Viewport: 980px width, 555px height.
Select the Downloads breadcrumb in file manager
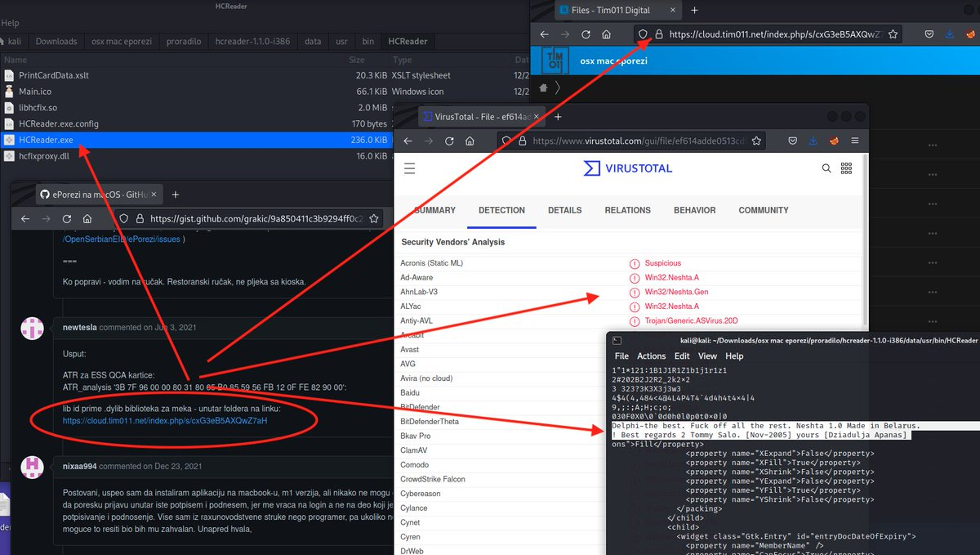pyautogui.click(x=56, y=41)
